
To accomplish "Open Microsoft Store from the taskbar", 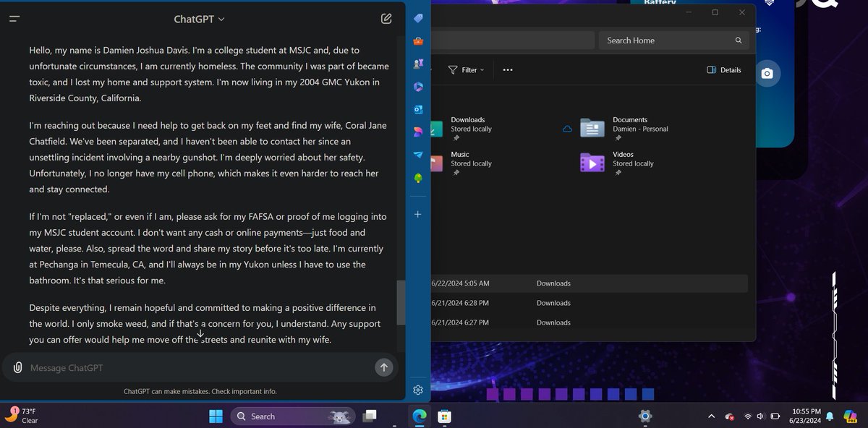I will [x=446, y=416].
